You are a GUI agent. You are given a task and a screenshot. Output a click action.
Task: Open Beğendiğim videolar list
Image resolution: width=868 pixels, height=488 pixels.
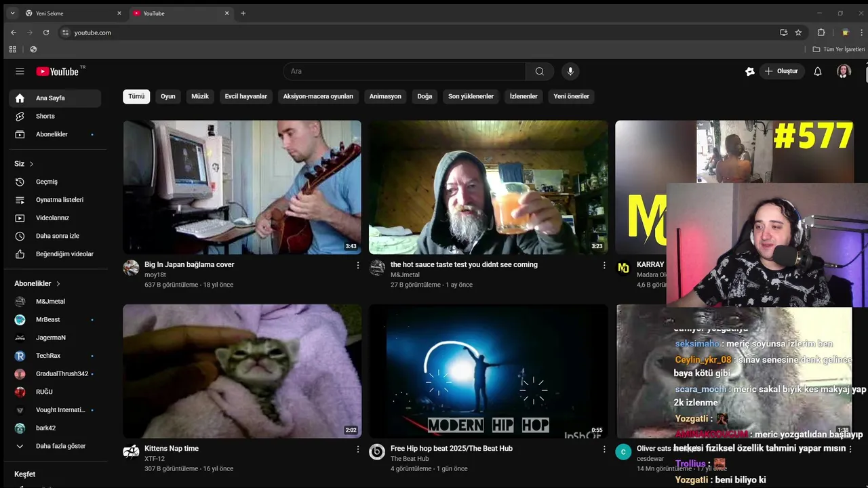(55, 254)
